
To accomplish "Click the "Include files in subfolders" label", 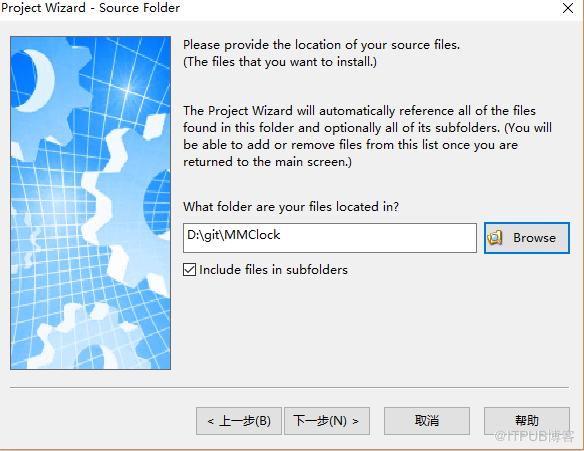I will point(273,270).
